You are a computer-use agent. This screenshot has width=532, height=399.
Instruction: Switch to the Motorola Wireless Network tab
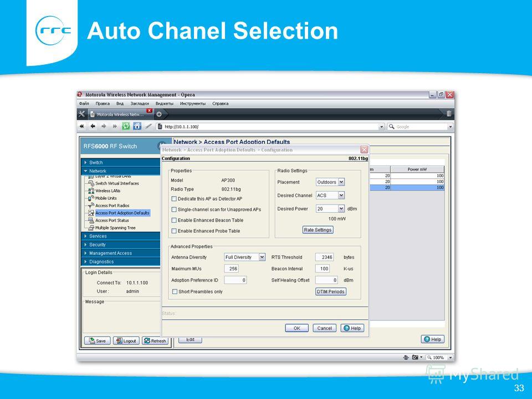120,114
